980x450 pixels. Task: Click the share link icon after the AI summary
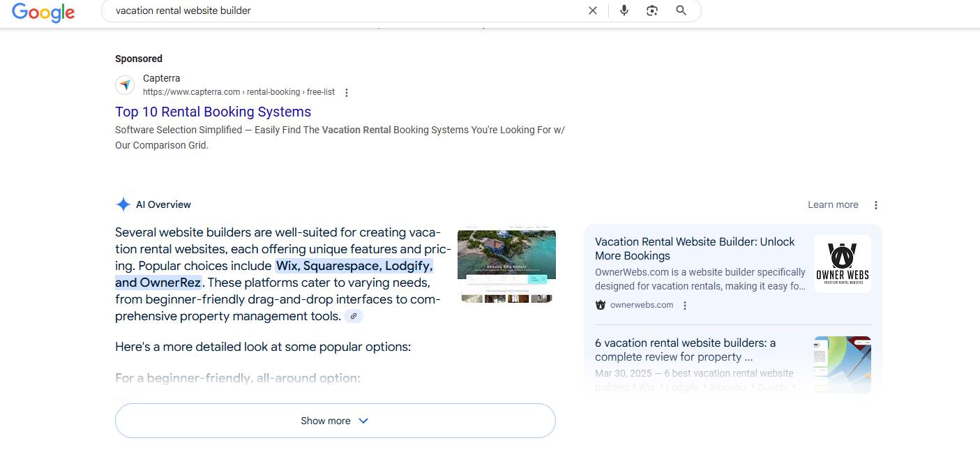coord(354,315)
